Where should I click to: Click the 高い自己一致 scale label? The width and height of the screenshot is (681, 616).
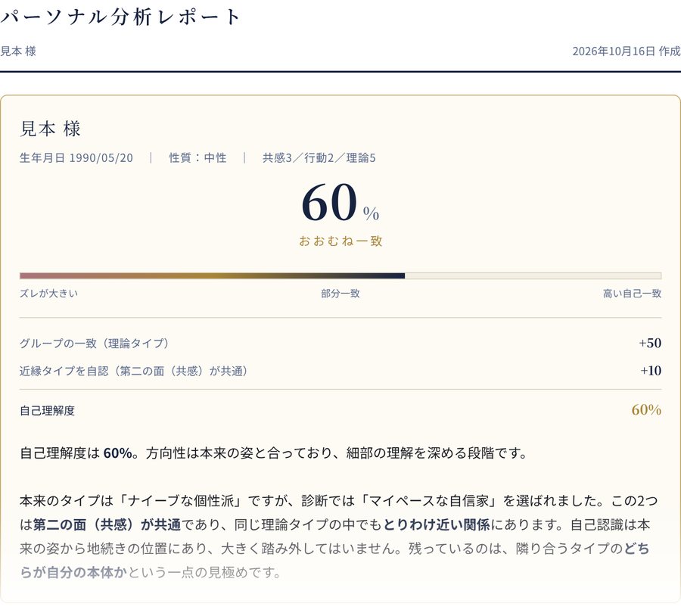pos(632,294)
